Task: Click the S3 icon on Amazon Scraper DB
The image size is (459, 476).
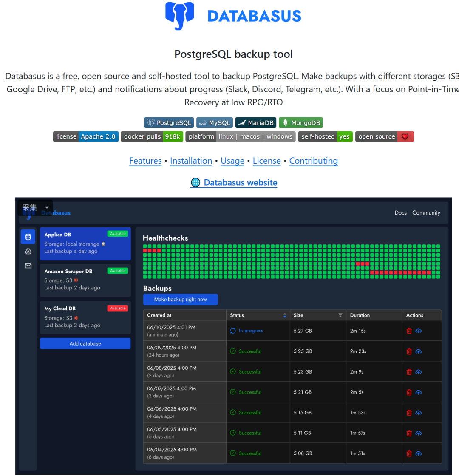Action: (x=76, y=280)
